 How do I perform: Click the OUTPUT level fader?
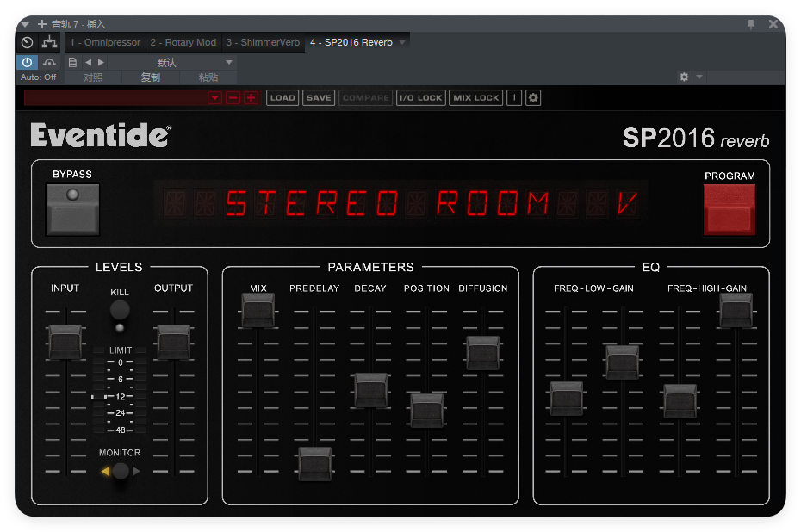[174, 342]
